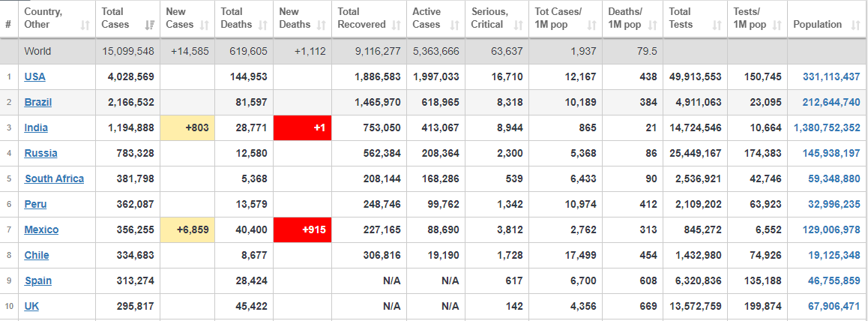868x321 pixels.
Task: Select World serious critical 63,637
Action: [507, 52]
